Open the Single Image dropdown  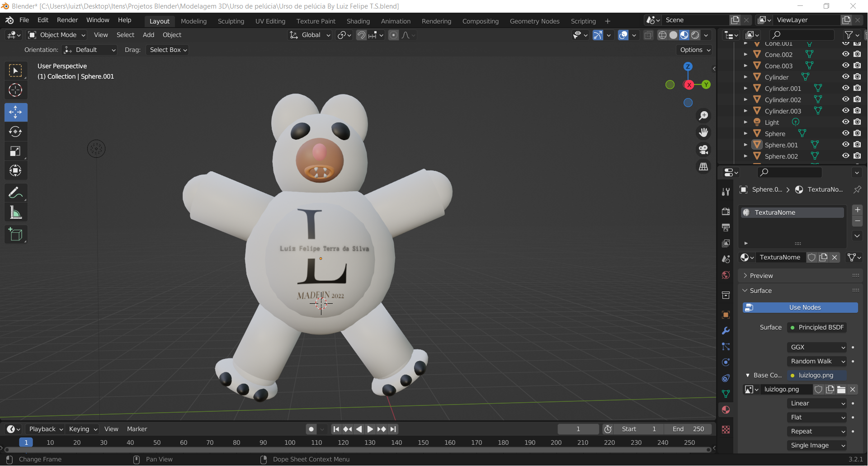coord(816,445)
